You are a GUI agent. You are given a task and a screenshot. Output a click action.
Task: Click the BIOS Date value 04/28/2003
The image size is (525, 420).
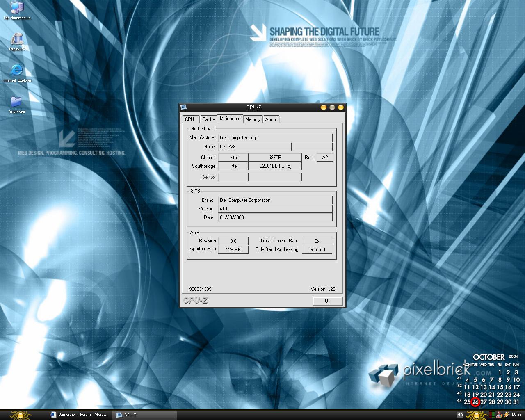[x=275, y=217]
